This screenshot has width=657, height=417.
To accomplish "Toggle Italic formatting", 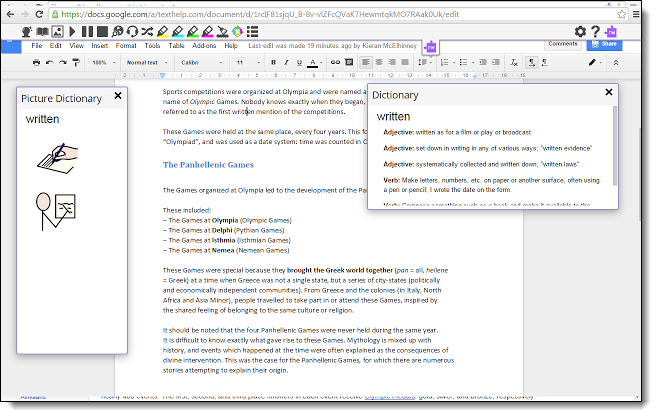I will 286,62.
